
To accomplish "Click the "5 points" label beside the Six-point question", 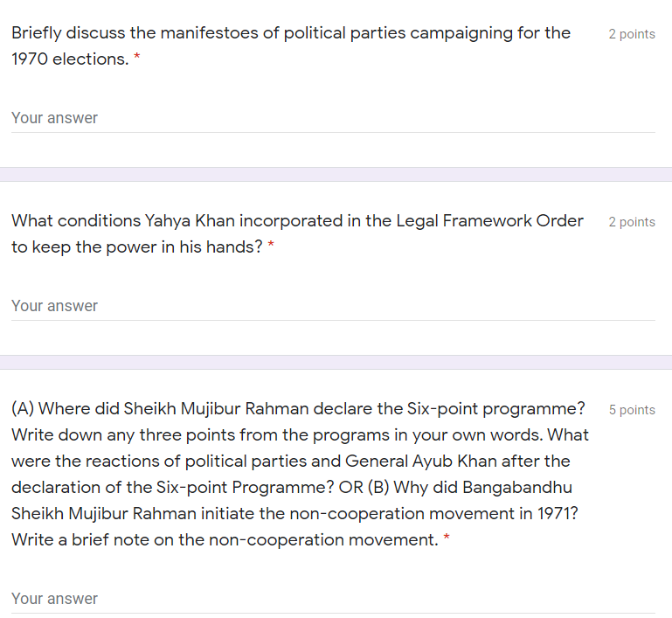I will click(x=632, y=410).
